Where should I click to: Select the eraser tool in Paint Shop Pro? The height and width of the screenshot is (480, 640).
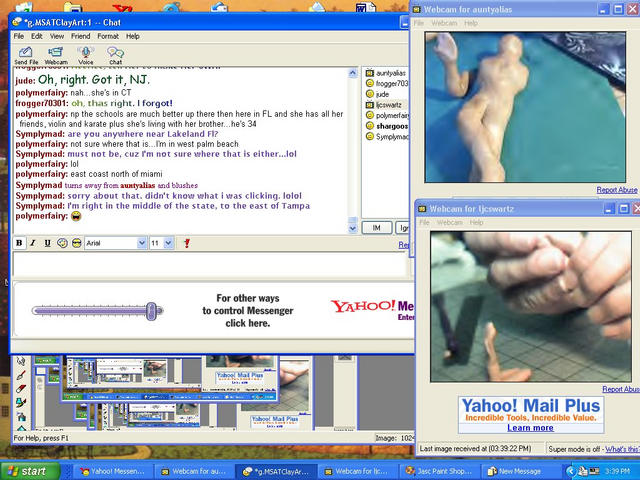[21, 388]
